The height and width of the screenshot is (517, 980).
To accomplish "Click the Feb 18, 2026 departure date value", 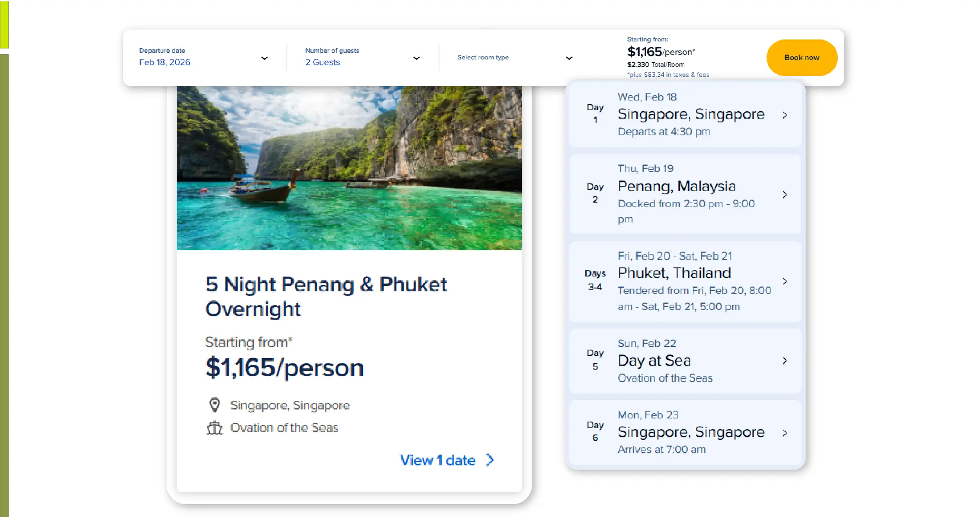I will [x=165, y=63].
